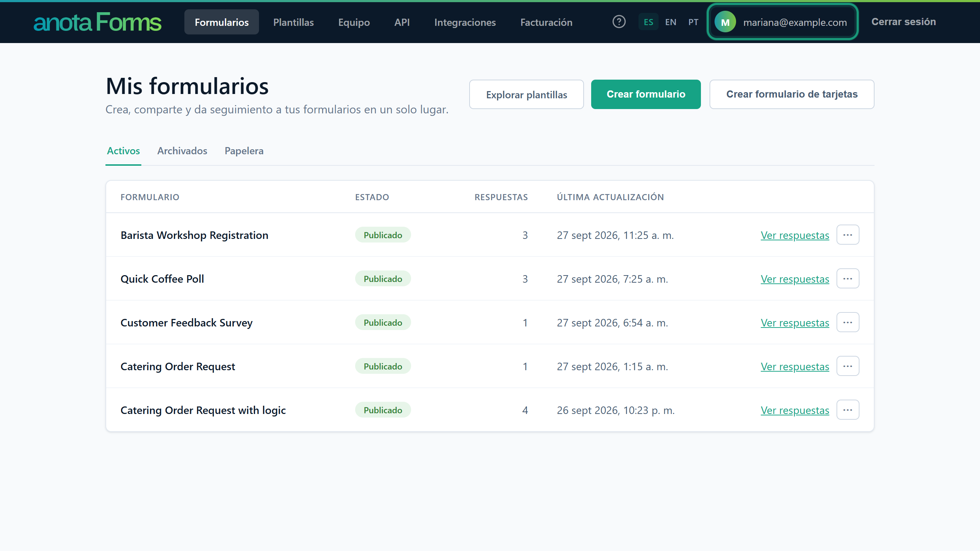Image resolution: width=980 pixels, height=551 pixels.
Task: View responses for Quick Coffee Poll
Action: [795, 279]
